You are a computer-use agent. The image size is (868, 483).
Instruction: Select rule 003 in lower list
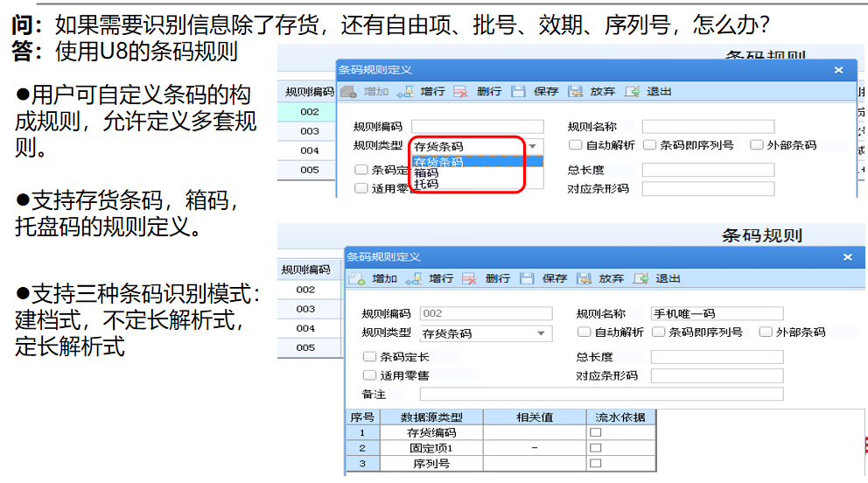coord(310,309)
